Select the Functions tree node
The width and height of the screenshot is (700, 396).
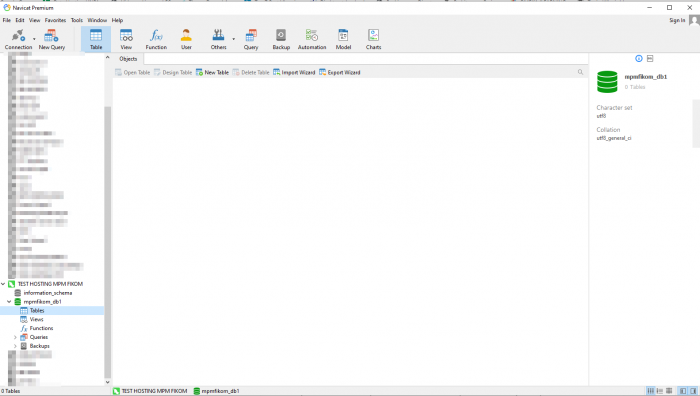coord(41,328)
